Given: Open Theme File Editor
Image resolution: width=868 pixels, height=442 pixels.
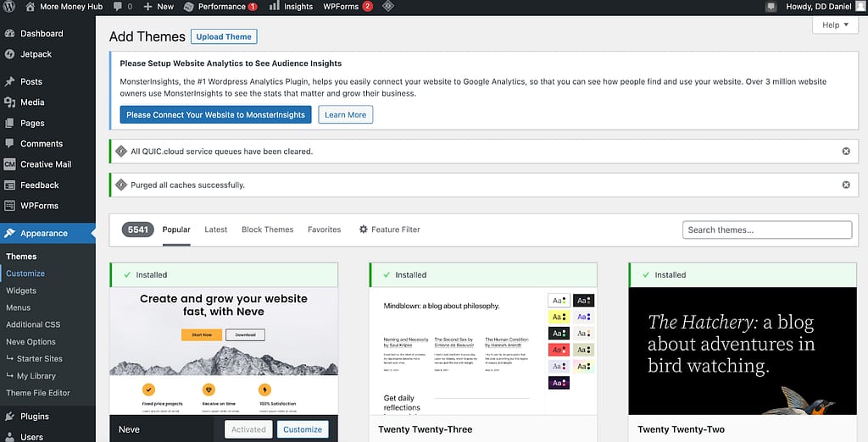Looking at the screenshot, I should click(x=38, y=393).
